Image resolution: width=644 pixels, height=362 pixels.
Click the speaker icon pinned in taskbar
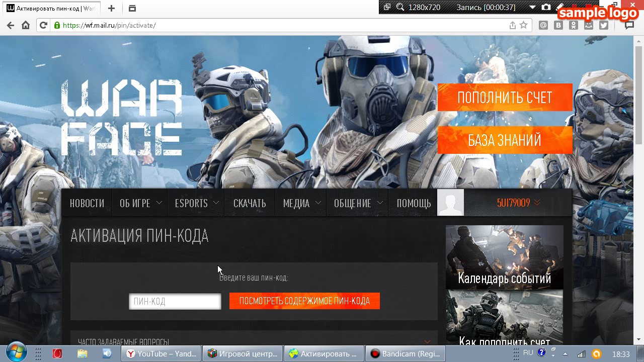coord(107,353)
